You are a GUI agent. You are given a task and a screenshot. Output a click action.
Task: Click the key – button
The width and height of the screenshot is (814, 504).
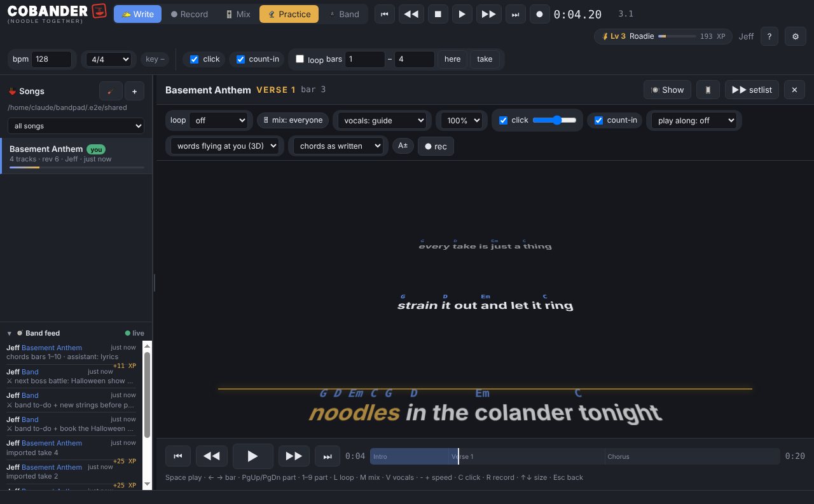coord(155,59)
